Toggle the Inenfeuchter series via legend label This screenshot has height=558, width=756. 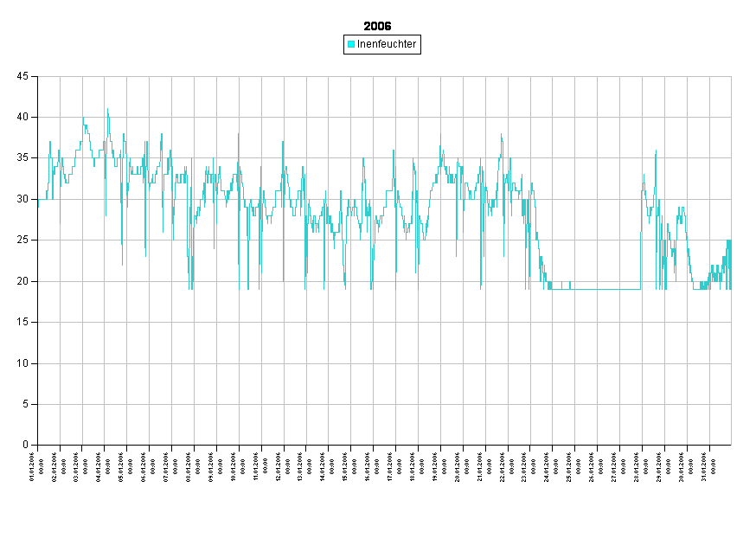[386, 44]
